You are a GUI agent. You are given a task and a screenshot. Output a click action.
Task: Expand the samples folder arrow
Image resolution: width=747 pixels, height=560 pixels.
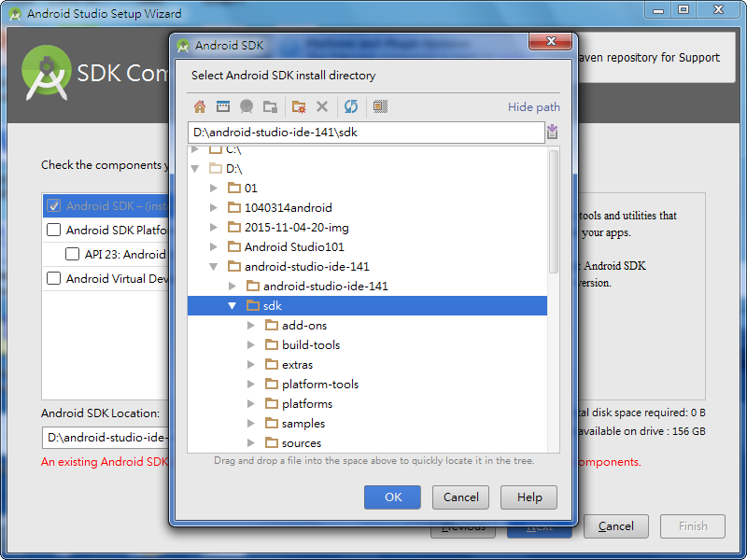point(250,424)
